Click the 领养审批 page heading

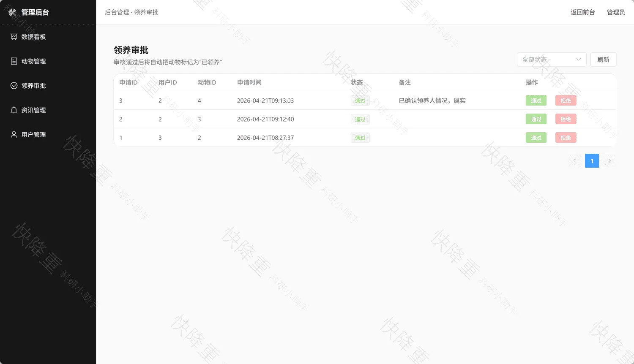[131, 50]
